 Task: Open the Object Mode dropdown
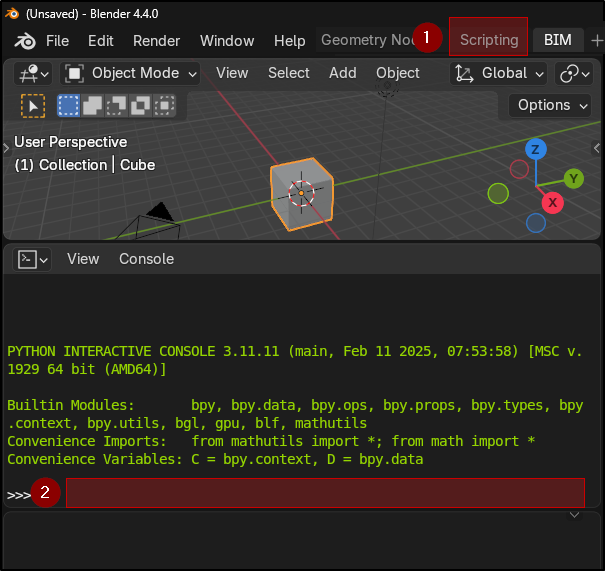pyautogui.click(x=131, y=73)
